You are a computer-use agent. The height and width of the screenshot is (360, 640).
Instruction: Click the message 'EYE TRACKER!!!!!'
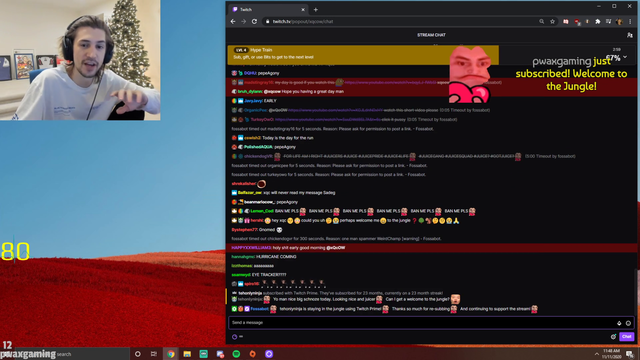pyautogui.click(x=269, y=275)
